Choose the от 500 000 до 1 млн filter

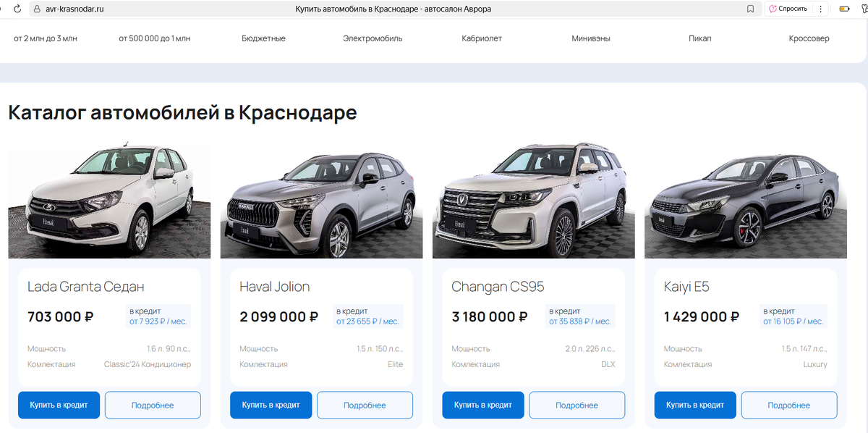click(155, 38)
